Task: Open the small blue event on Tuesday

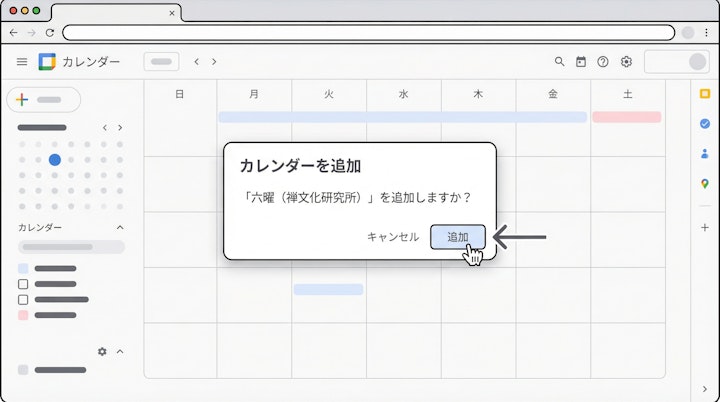Action: click(328, 289)
